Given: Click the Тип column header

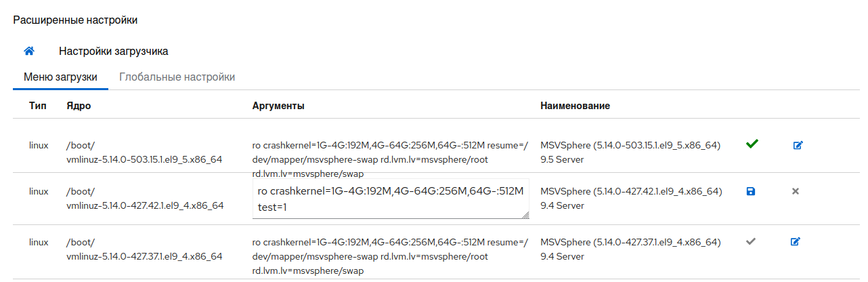Looking at the screenshot, I should tap(38, 106).
